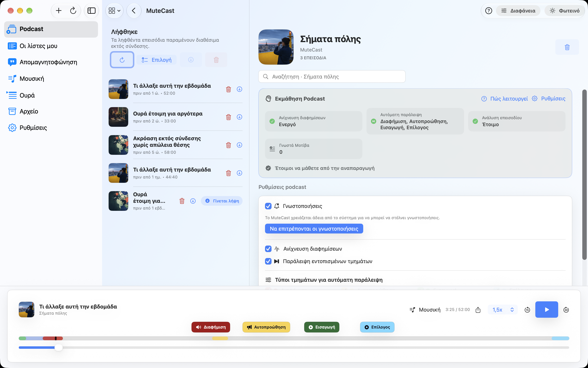The width and height of the screenshot is (588, 368).
Task: Change playback speed 1,5x stepper
Action: point(502,310)
